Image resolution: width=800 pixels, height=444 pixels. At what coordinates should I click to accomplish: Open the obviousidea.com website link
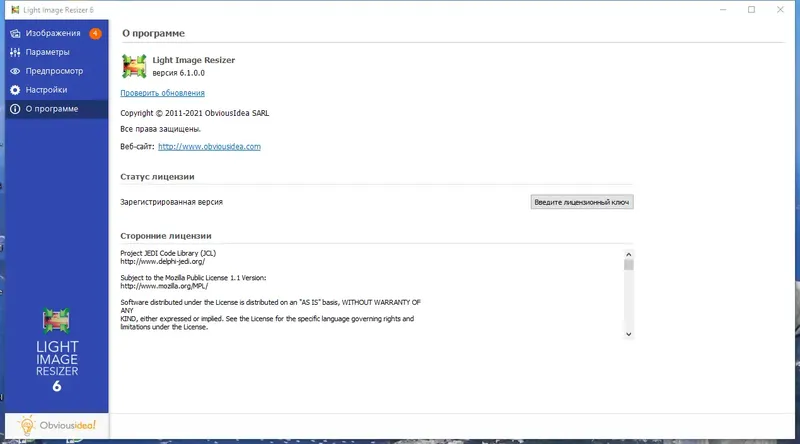pos(209,146)
